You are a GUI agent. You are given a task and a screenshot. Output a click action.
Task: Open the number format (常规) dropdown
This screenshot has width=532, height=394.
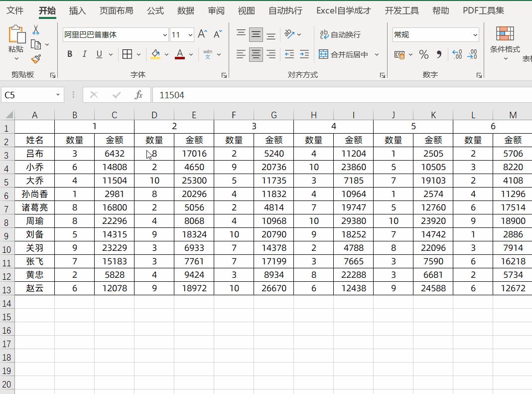[476, 34]
